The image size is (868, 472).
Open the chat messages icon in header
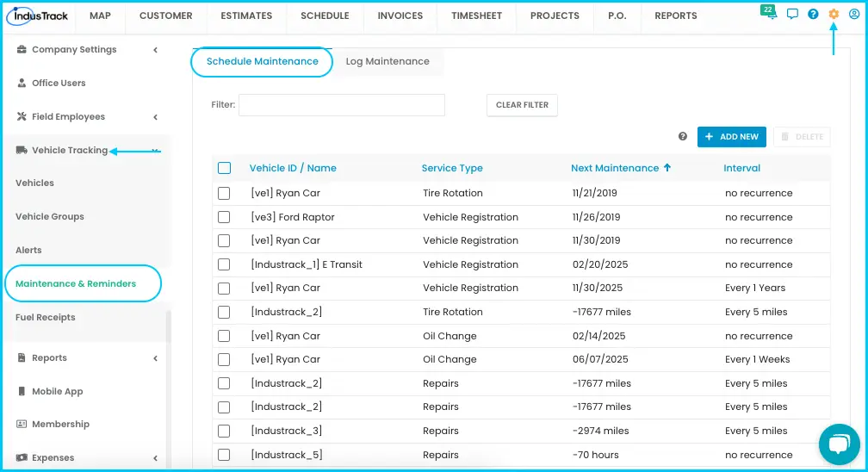[x=792, y=14]
